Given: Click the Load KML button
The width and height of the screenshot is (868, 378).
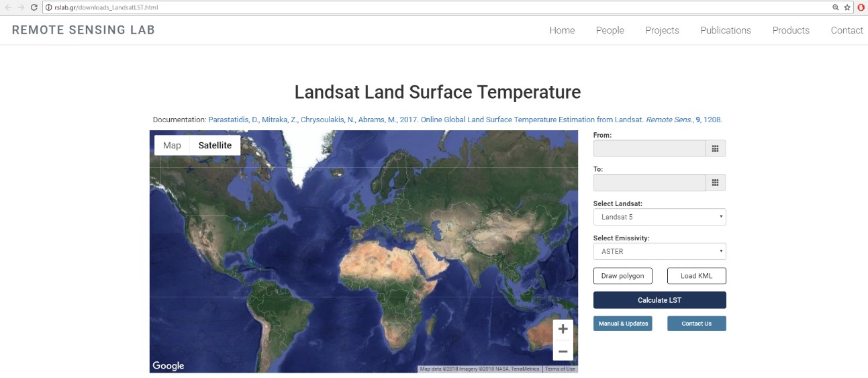Looking at the screenshot, I should pyautogui.click(x=697, y=276).
